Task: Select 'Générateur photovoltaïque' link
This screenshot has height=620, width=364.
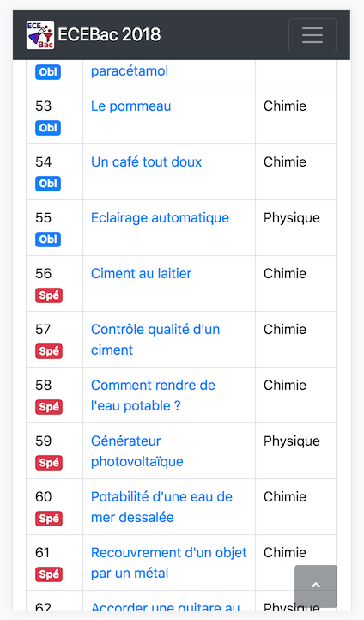Action: (x=137, y=451)
